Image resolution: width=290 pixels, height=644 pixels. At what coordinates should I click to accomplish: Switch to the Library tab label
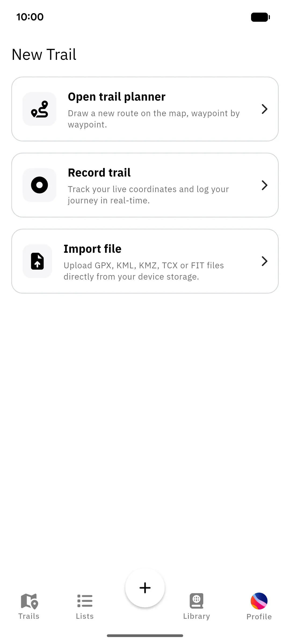(x=197, y=616)
